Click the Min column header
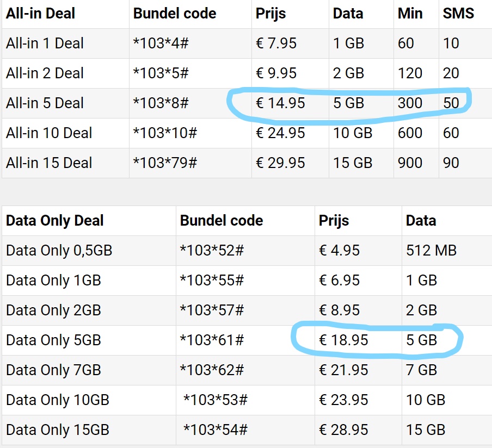 pos(410,14)
